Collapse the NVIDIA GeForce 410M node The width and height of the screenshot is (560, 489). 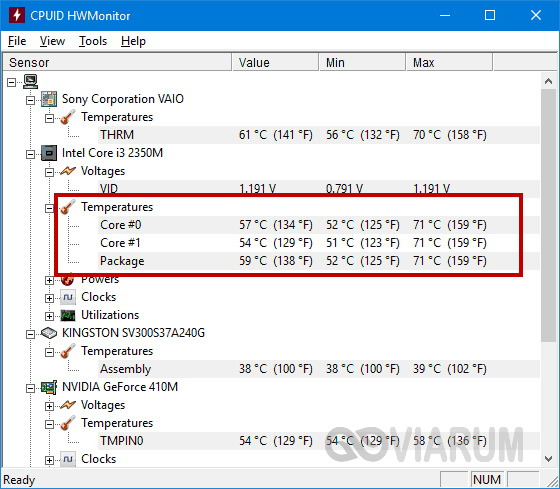click(x=30, y=388)
